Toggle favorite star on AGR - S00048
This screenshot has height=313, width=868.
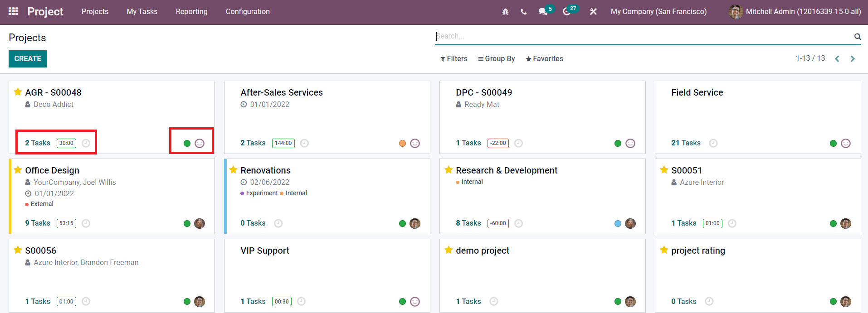click(x=18, y=92)
